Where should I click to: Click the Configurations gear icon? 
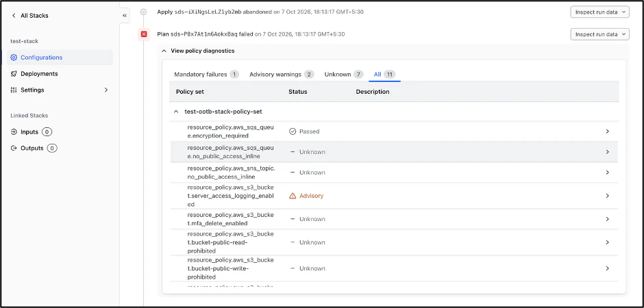pyautogui.click(x=14, y=57)
